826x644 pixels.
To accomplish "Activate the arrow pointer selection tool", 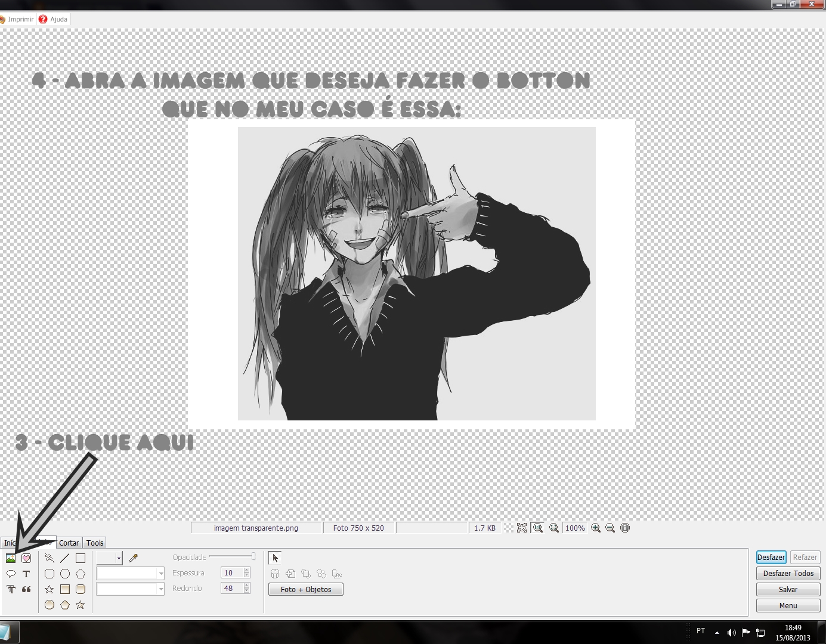I will [x=275, y=558].
